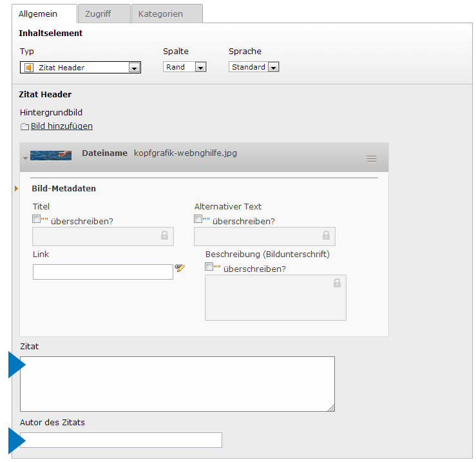Check Alternativer Text überschreiben checkbox
Image resolution: width=476 pixels, height=462 pixels.
(x=198, y=219)
